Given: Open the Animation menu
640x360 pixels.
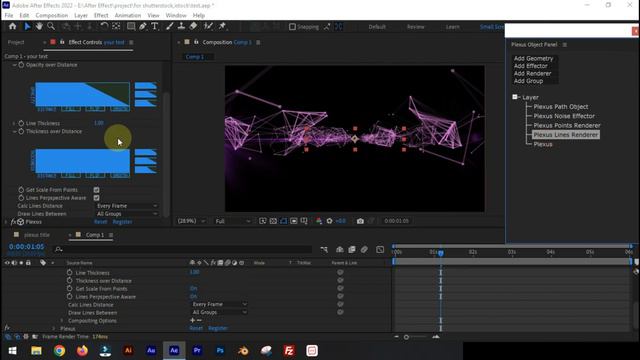Looking at the screenshot, I should [128, 15].
